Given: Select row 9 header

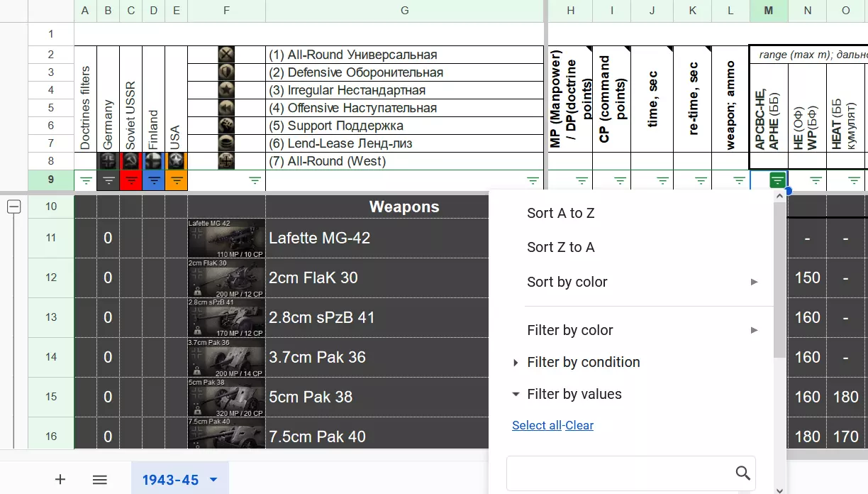Looking at the screenshot, I should point(51,180).
